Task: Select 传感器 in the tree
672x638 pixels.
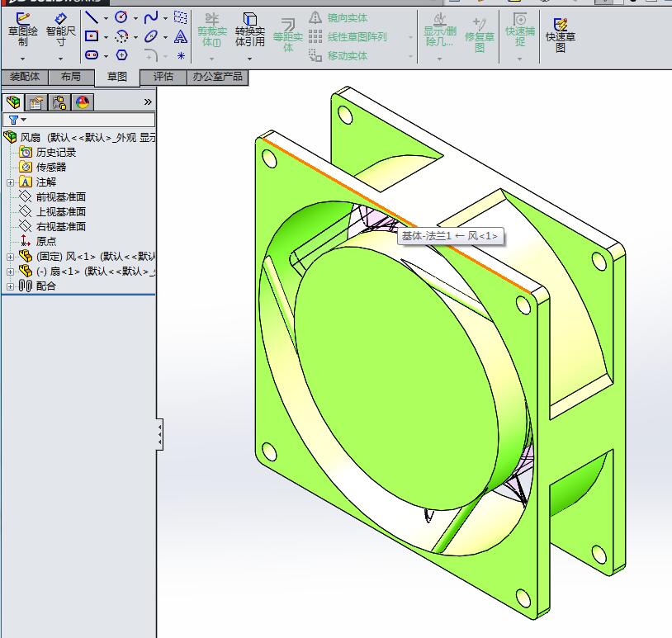Action: (43, 168)
